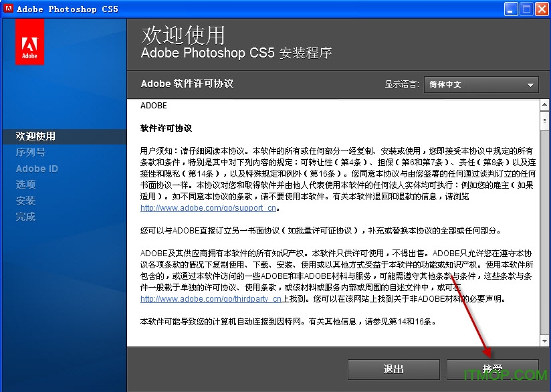Viewport: 551px width, 392px height.
Task: Click the scrollbar up arrow
Action: (x=543, y=104)
